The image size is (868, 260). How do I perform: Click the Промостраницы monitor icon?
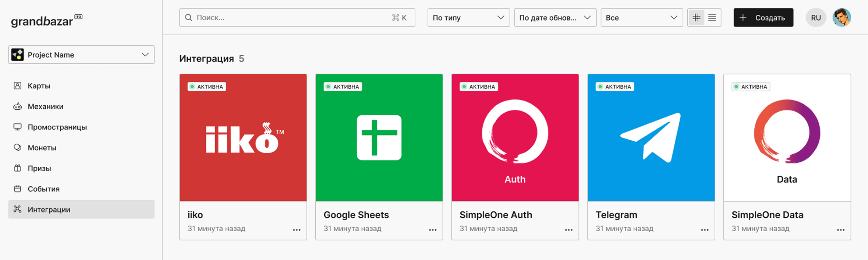click(17, 127)
